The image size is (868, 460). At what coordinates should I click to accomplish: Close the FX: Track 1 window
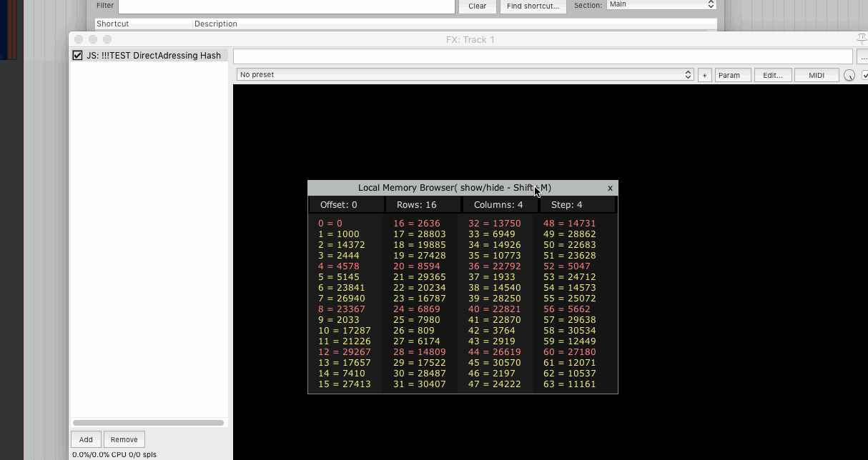[x=79, y=39]
